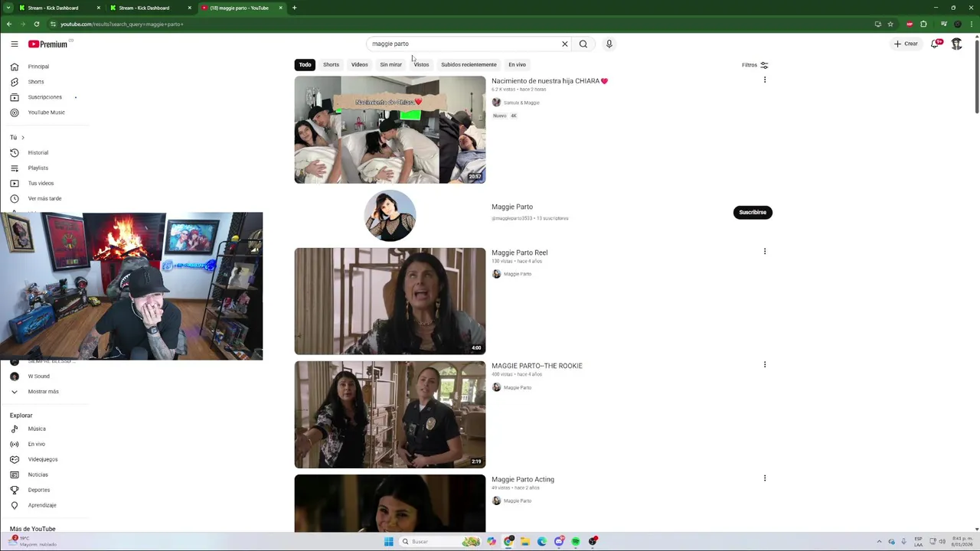Select the Subidos recientemente chip
Image resolution: width=980 pixels, height=551 pixels.
coord(469,64)
